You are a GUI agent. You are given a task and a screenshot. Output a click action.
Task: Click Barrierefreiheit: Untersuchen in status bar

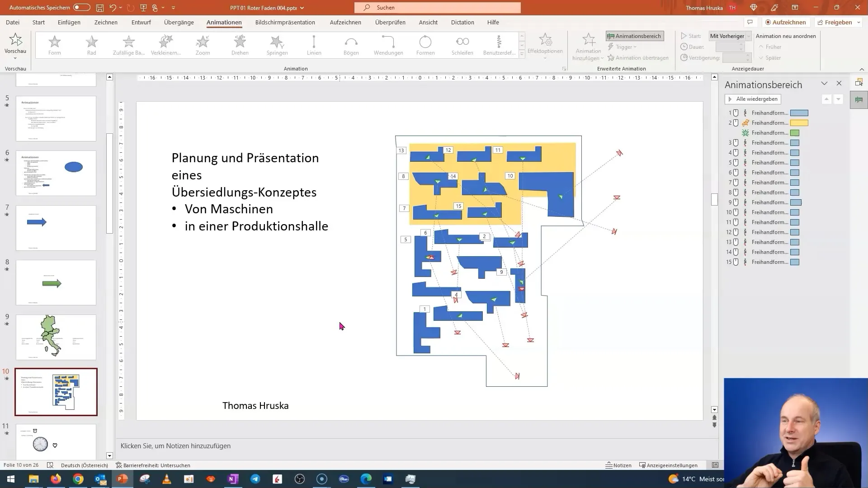tap(153, 465)
